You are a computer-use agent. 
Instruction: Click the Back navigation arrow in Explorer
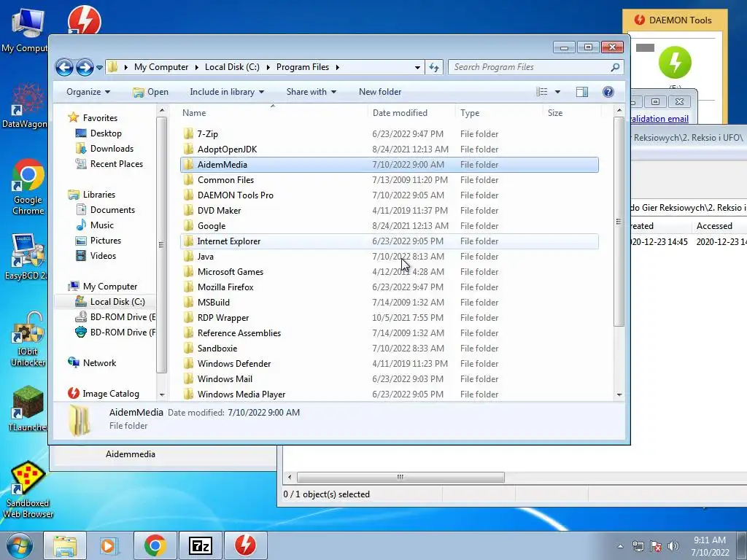tap(64, 67)
